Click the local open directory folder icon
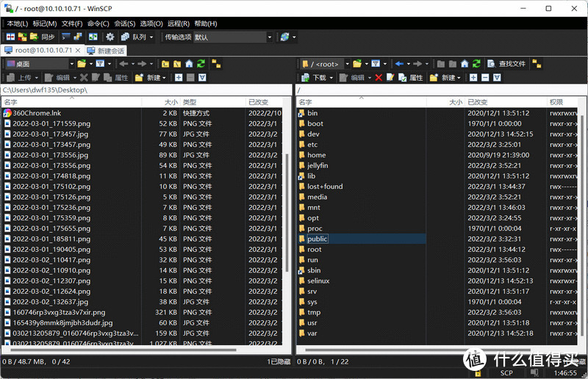 82,64
